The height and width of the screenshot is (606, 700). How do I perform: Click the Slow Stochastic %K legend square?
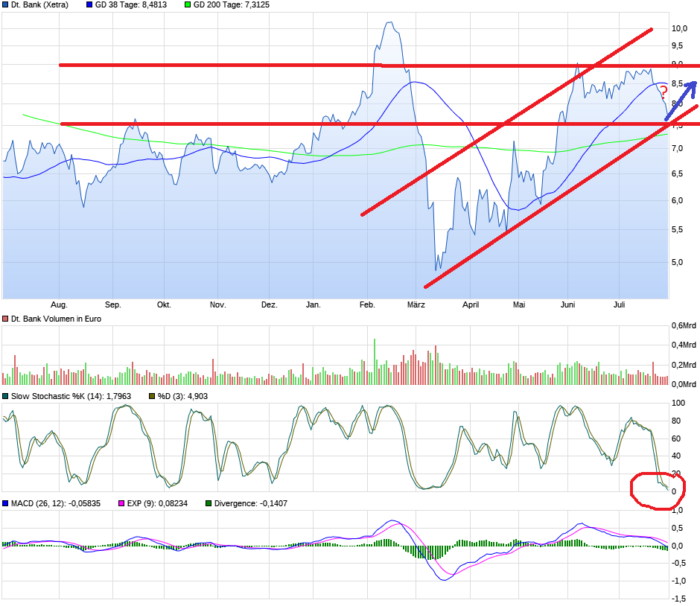(5, 396)
